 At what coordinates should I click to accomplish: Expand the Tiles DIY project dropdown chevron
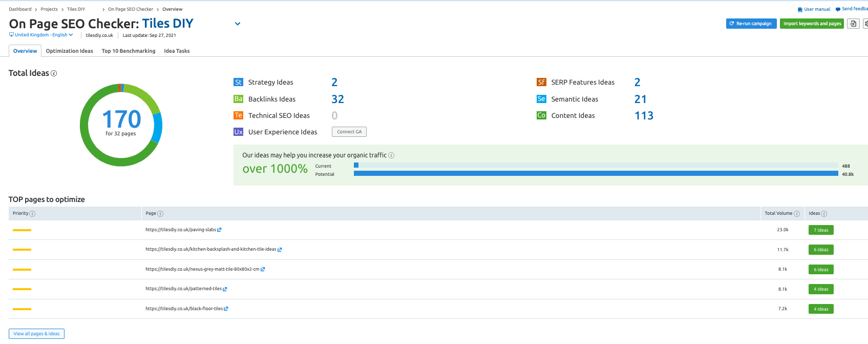[x=238, y=24]
